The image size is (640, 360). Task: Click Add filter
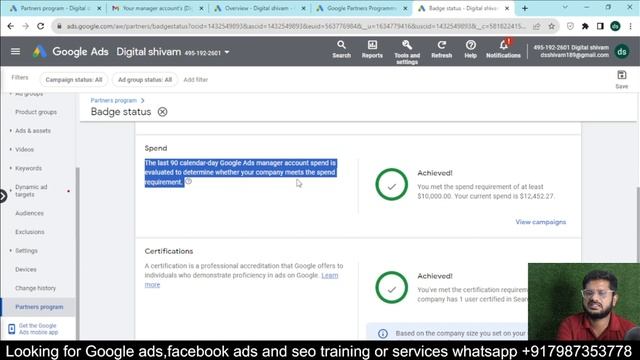(x=196, y=80)
